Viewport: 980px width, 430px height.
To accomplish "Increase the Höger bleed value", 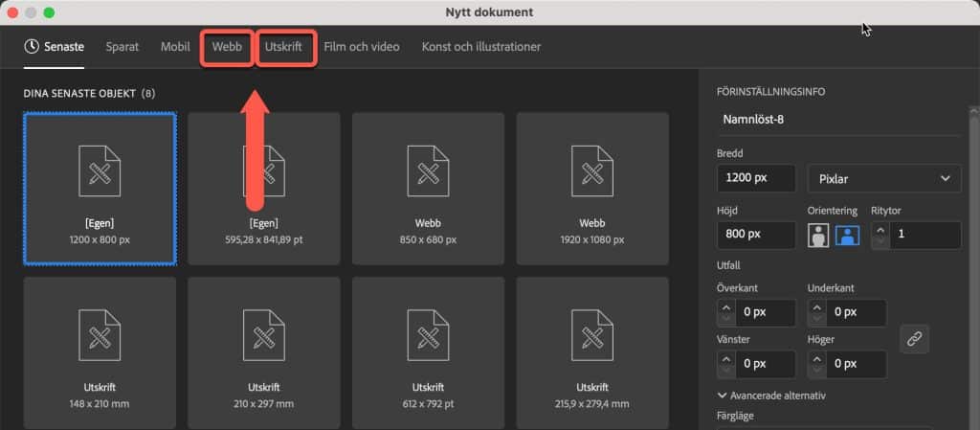I will pyautogui.click(x=817, y=359).
